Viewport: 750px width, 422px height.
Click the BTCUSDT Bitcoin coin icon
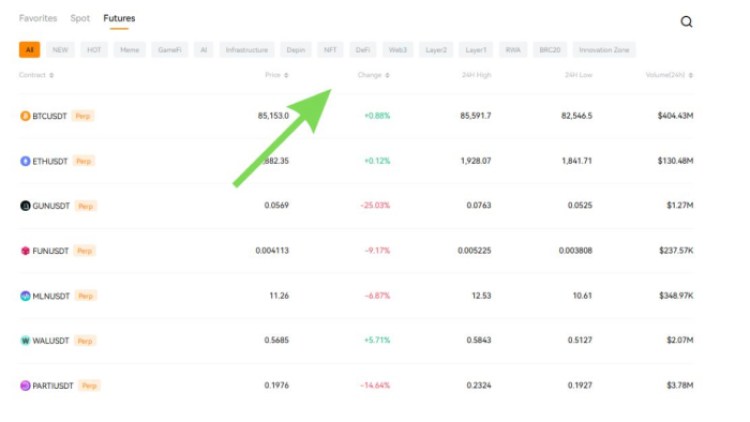pos(25,116)
